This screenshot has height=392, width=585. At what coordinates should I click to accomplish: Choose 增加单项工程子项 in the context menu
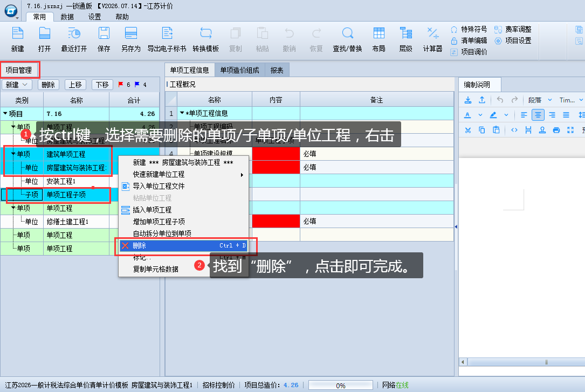click(x=183, y=222)
